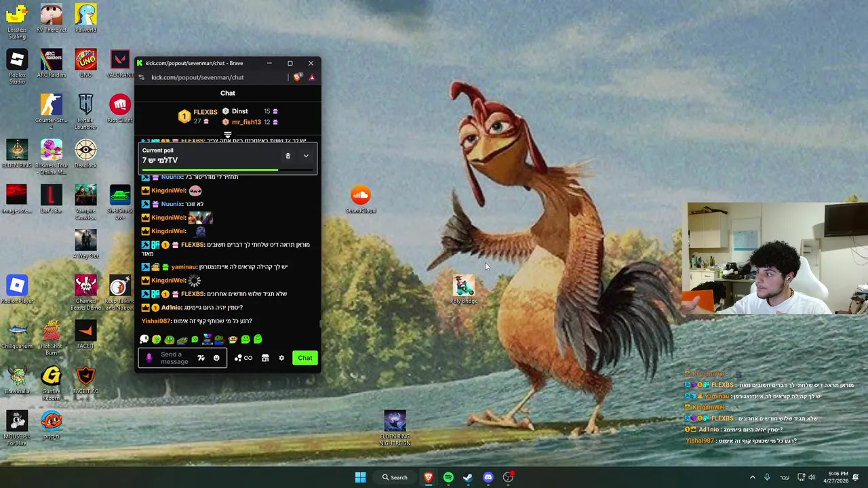Open ELDEN RING desktop icon
Screen dimensions: 868x488
click(17, 154)
